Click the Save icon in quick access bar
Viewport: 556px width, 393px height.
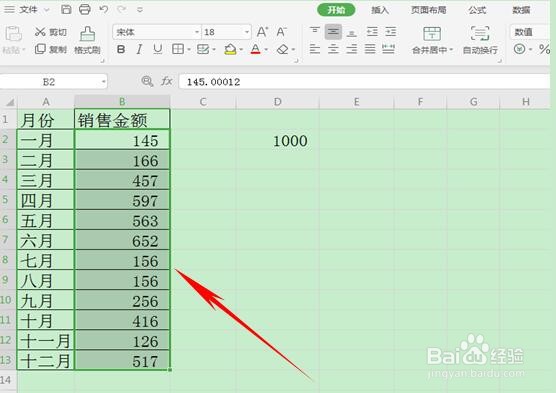66,10
